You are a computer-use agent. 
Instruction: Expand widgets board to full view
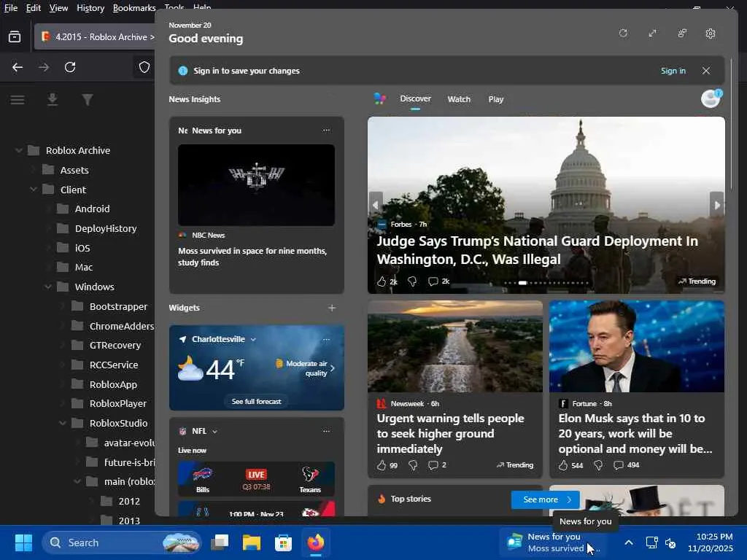[652, 34]
